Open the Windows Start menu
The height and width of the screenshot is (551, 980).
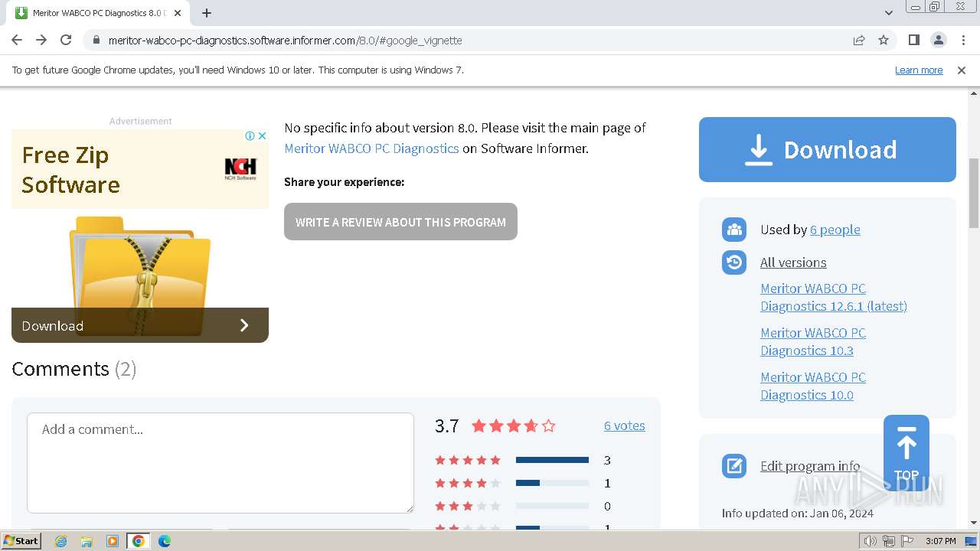[x=21, y=540]
